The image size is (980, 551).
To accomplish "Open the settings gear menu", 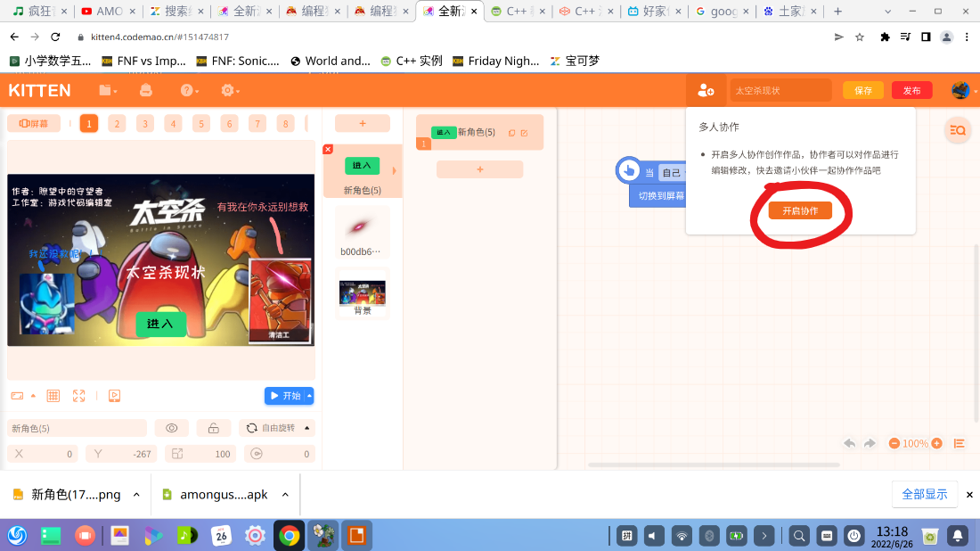I will pyautogui.click(x=229, y=91).
